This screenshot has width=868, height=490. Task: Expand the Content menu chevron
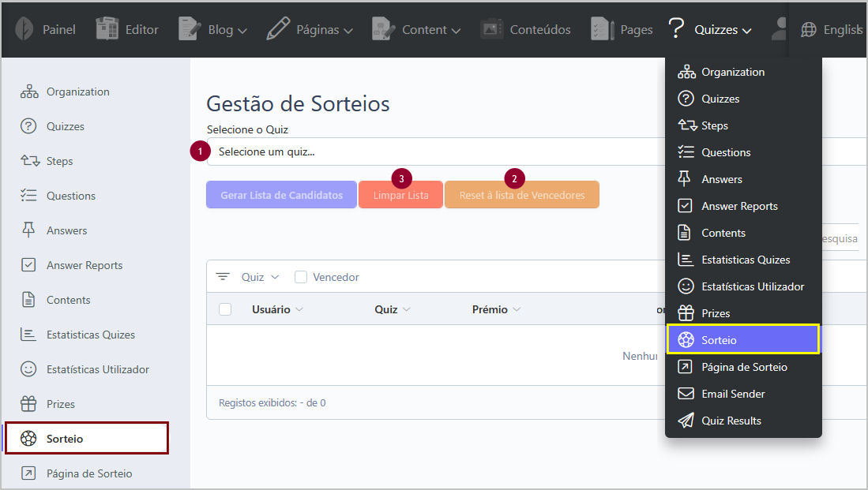tap(457, 31)
